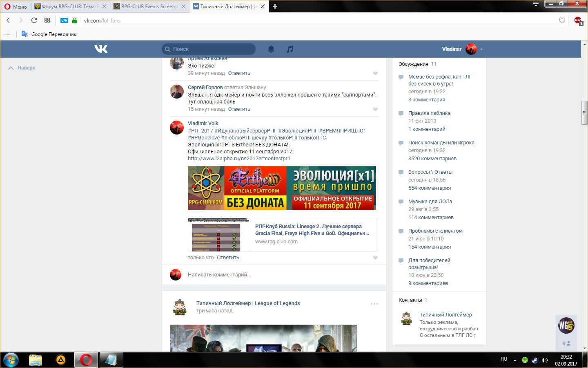This screenshot has height=368, width=588.
Task: Open post options three-dot menu
Action: point(374,304)
